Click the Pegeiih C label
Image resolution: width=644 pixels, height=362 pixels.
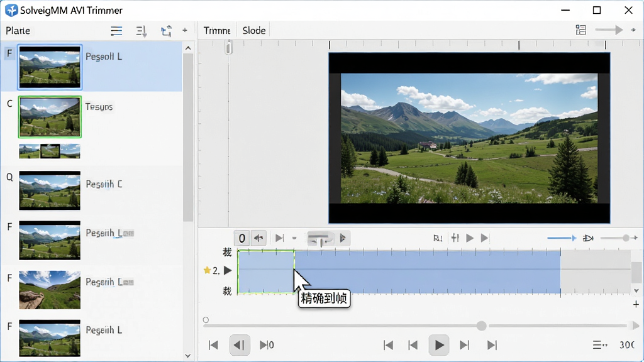point(104,184)
